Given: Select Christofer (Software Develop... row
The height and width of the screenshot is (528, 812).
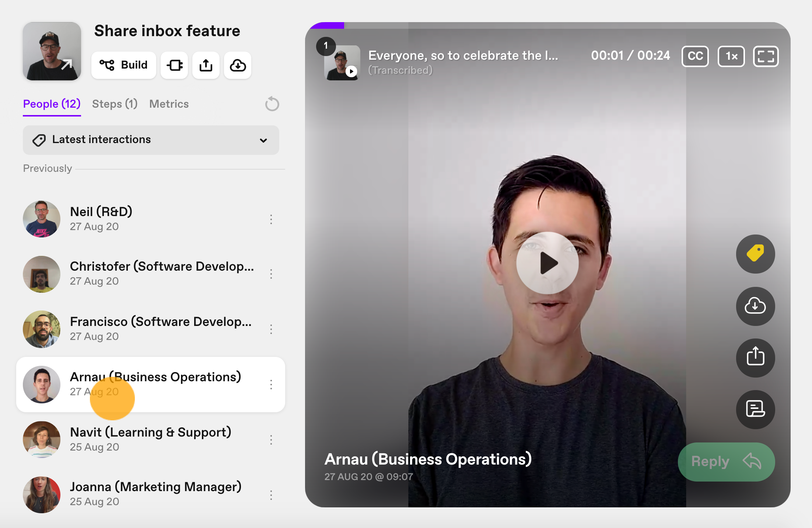Looking at the screenshot, I should pos(150,274).
